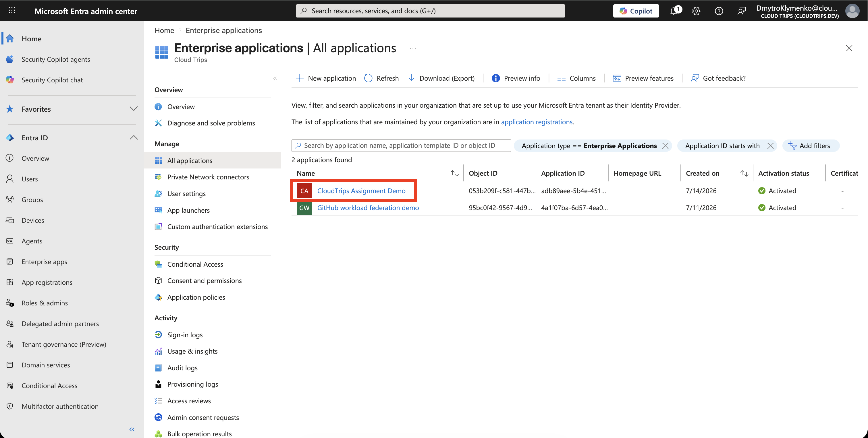The image size is (868, 438).
Task: Sort by the Name column arrows
Action: pos(455,173)
